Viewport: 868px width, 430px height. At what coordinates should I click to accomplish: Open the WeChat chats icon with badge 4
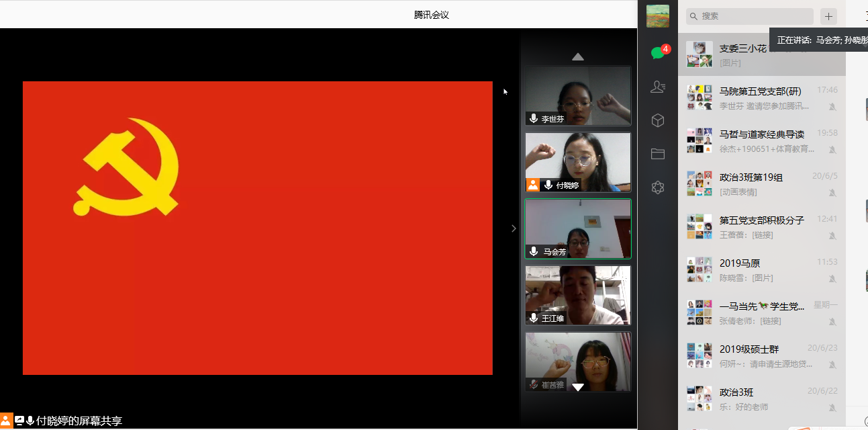pyautogui.click(x=658, y=52)
